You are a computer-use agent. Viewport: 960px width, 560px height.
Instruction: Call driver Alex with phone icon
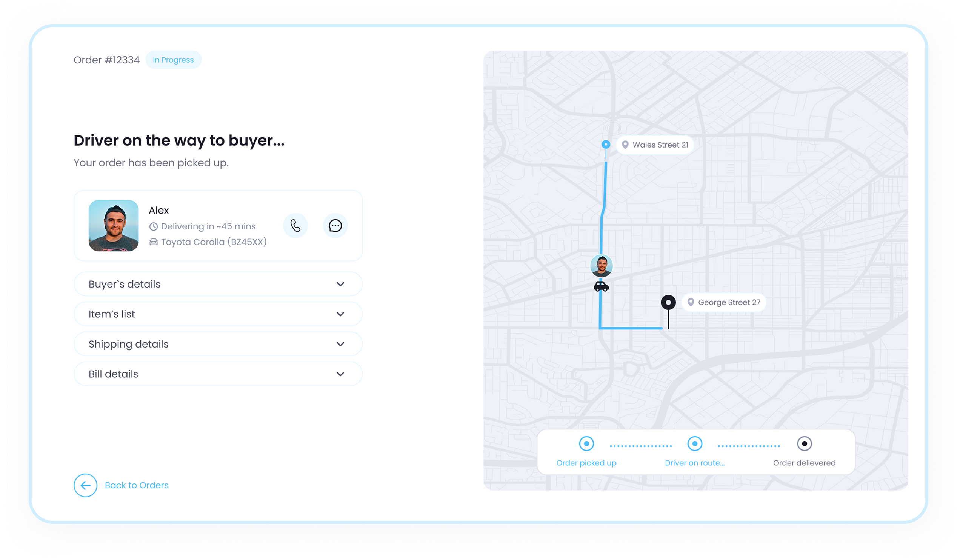coord(295,226)
